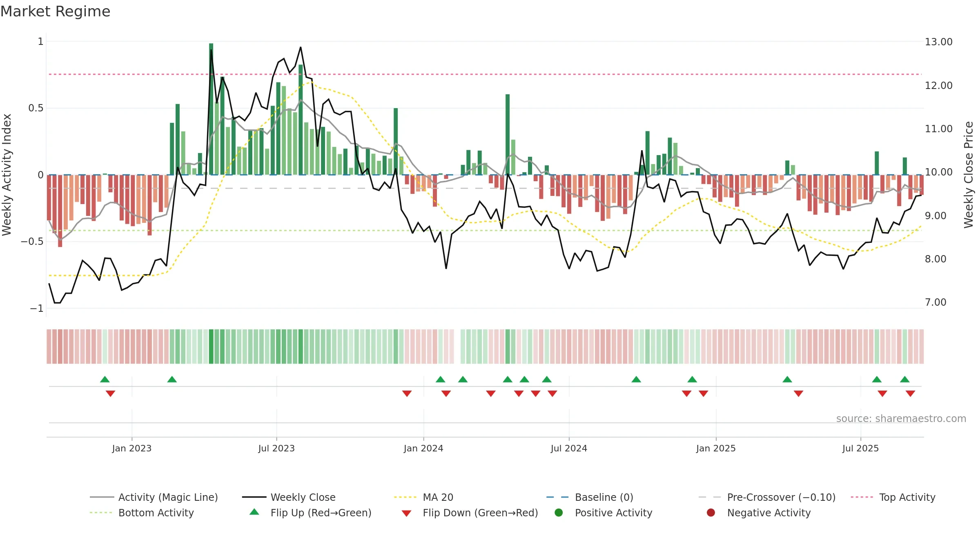The height and width of the screenshot is (551, 980).
Task: Click the red Flip Down triangle in legend
Action: point(406,513)
